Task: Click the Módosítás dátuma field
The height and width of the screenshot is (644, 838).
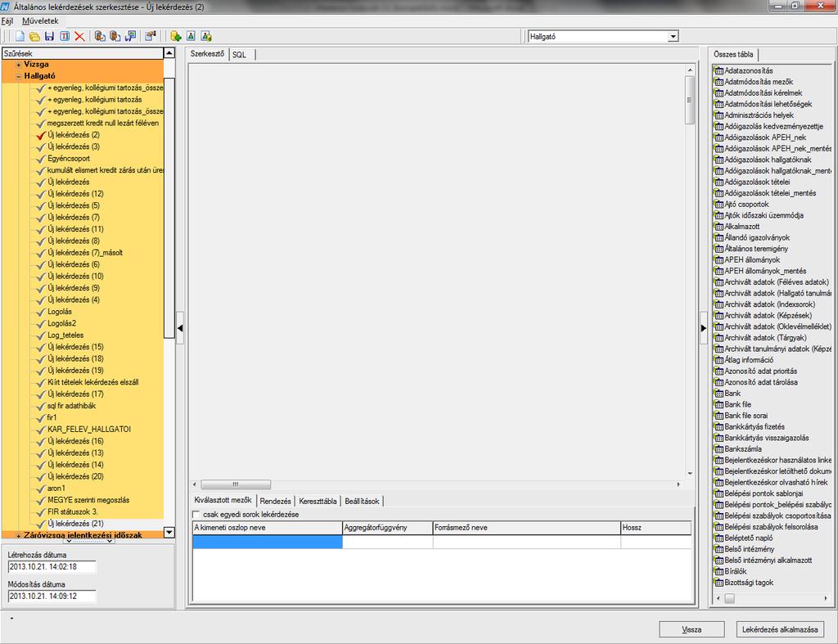Action: point(52,597)
